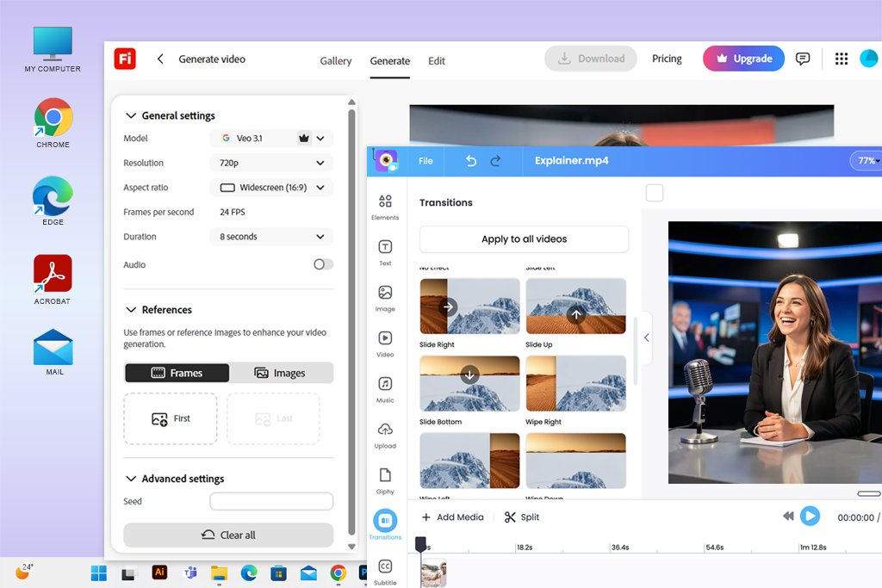This screenshot has width=882, height=588.
Task: Rewind playback in the video editor
Action: (x=788, y=516)
